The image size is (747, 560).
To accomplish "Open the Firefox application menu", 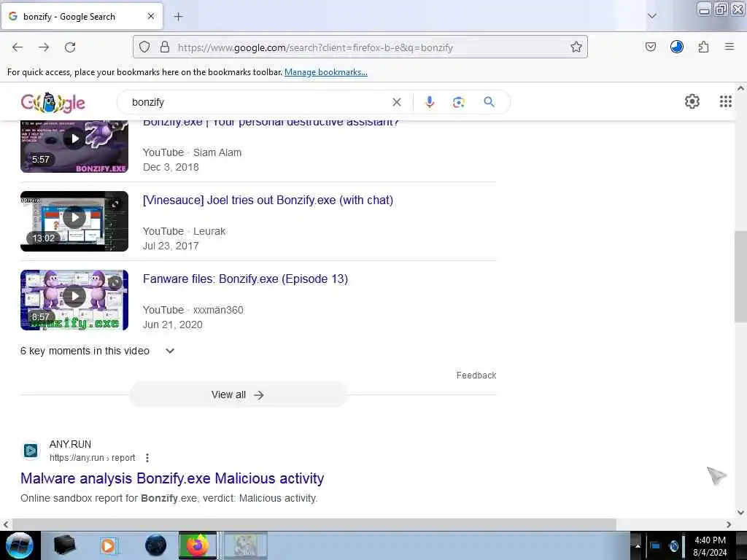I will click(x=729, y=47).
